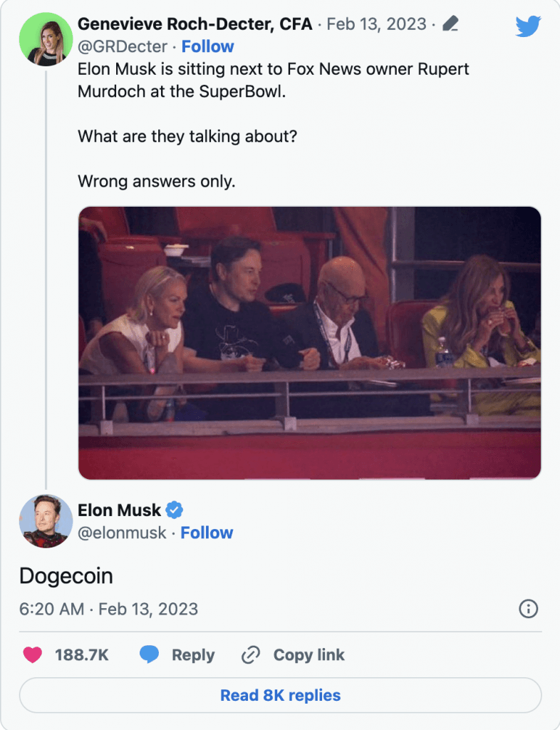This screenshot has height=730, width=560.
Task: Open Genevieve Roch-Decter's profile avatar
Action: click(46, 39)
